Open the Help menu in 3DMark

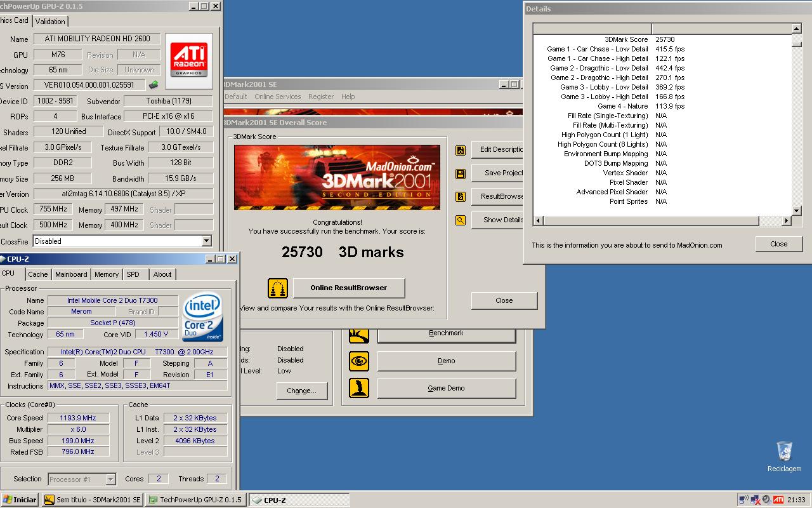pos(348,97)
